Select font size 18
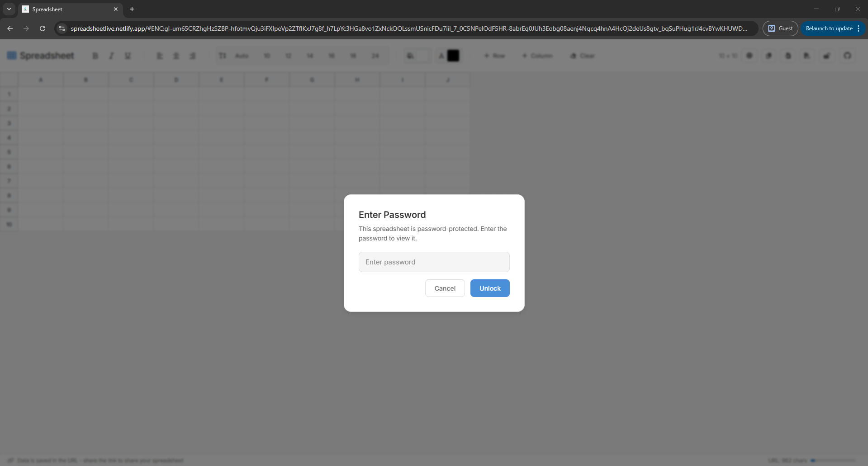The image size is (868, 466). [353, 56]
